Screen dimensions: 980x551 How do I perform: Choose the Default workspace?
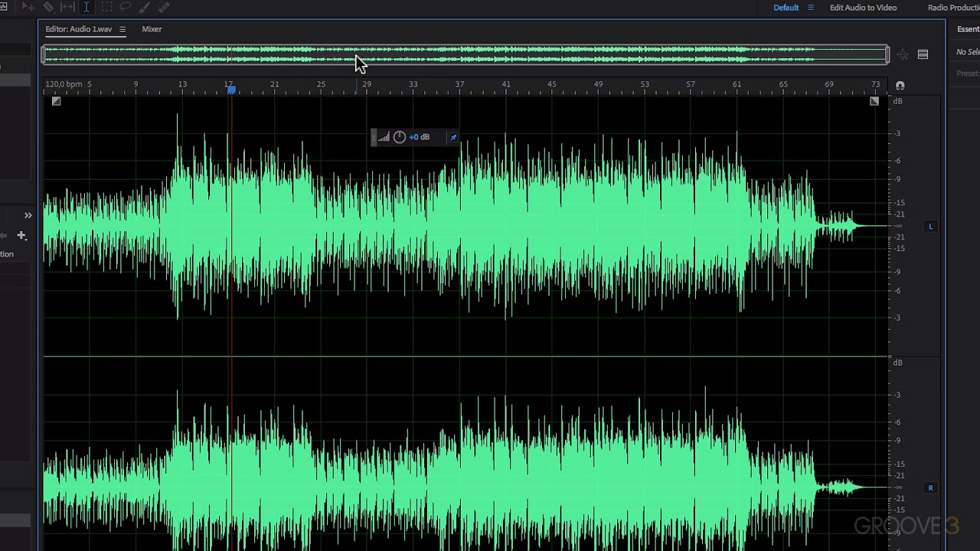coord(786,8)
